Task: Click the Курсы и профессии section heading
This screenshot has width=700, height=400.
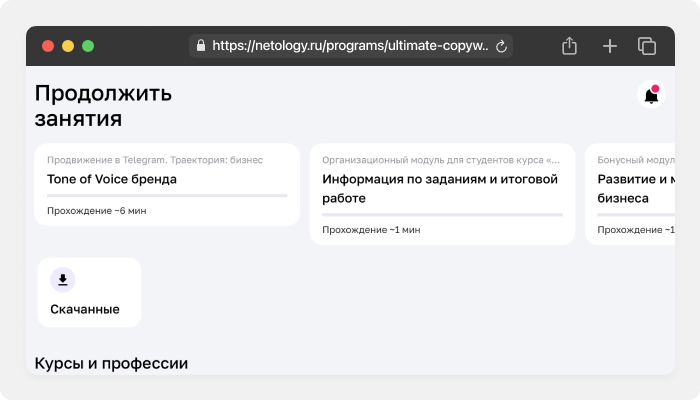Action: pos(111,363)
